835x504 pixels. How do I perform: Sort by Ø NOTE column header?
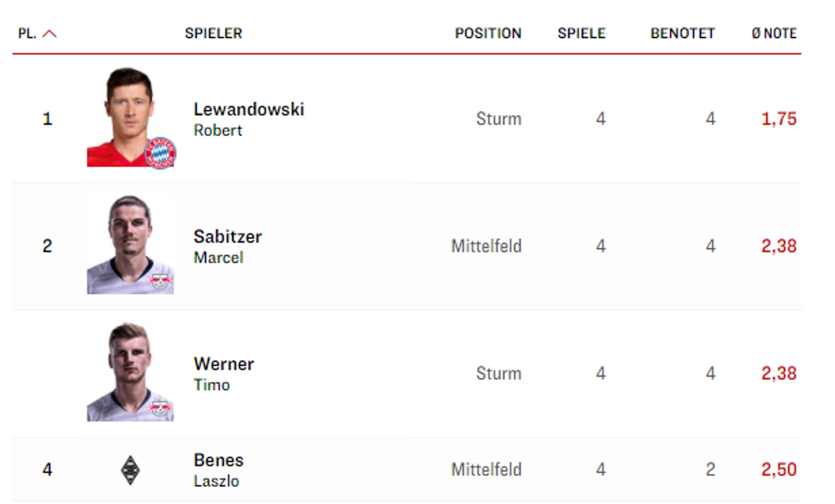coord(774,34)
